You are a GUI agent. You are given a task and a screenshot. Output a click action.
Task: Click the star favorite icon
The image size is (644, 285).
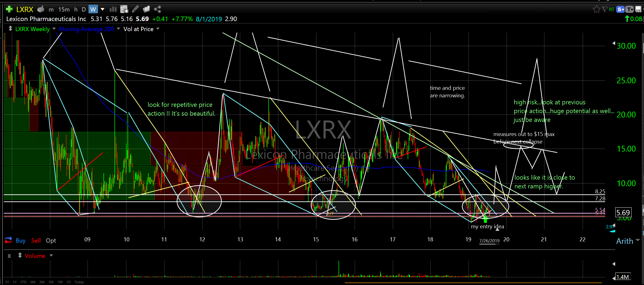(596, 10)
